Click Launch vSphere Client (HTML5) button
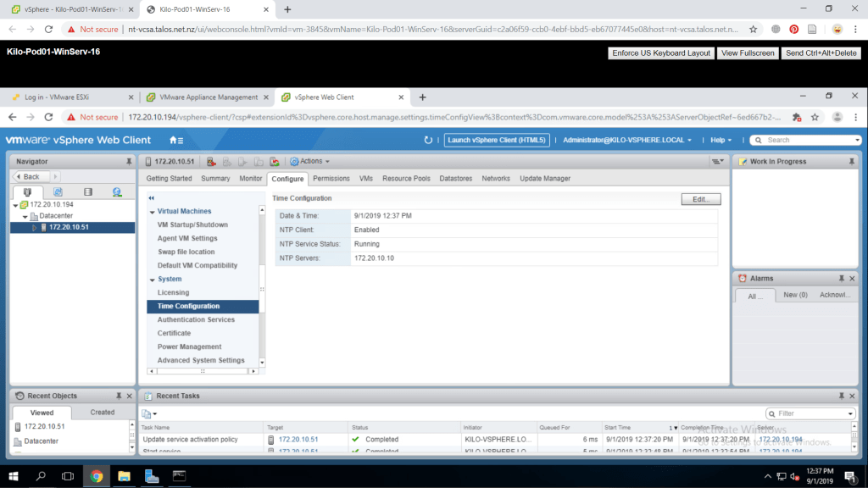The width and height of the screenshot is (868, 488). 497,140
